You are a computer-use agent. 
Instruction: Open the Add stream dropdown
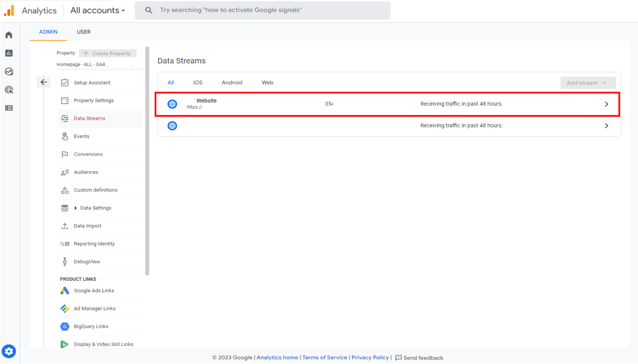pos(588,83)
